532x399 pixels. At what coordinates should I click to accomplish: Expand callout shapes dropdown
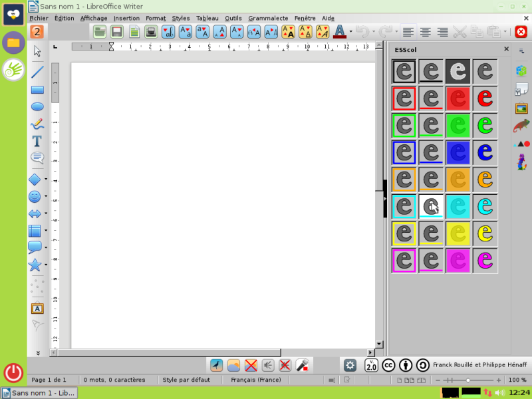46,247
